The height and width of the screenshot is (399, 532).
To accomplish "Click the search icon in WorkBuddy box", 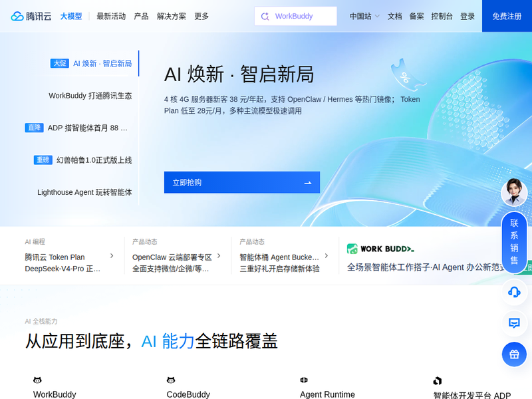I will pos(265,16).
